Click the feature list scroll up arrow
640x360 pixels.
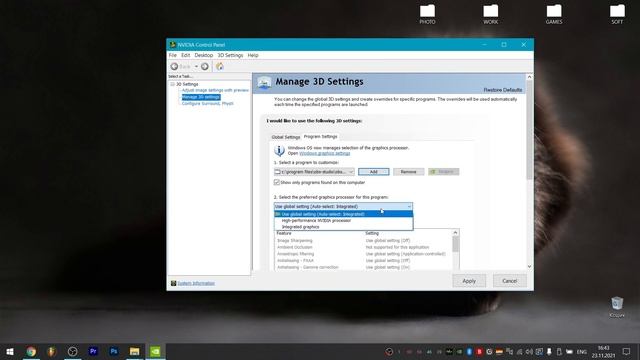coord(456,233)
